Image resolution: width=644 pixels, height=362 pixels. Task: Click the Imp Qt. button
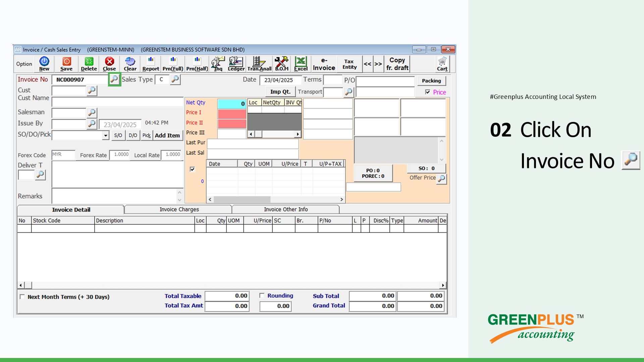pos(280,92)
